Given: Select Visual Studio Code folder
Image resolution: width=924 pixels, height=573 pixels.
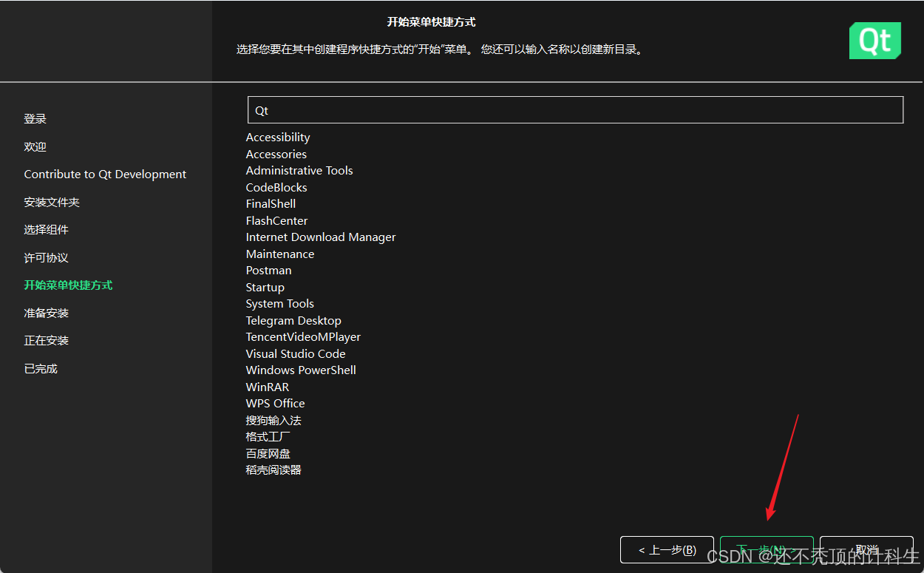Looking at the screenshot, I should [296, 354].
